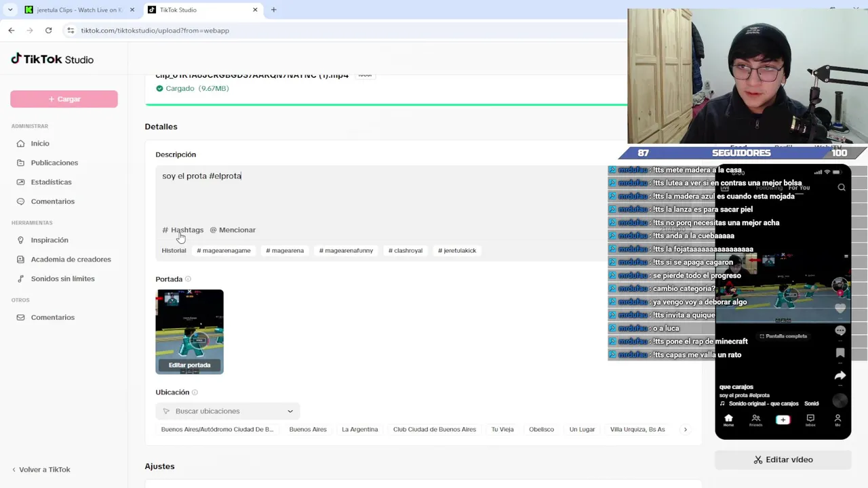Click the Editar vídeo button

[x=783, y=460]
